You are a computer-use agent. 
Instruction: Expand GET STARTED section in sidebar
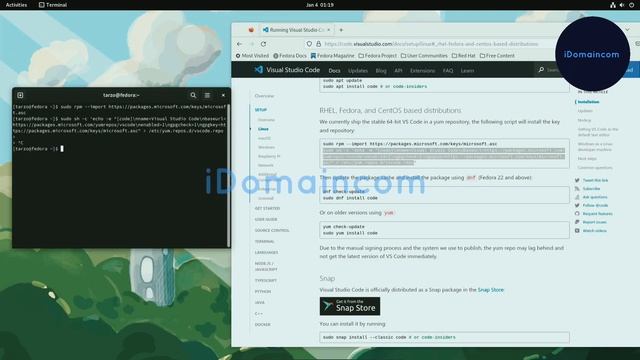[x=267, y=209]
